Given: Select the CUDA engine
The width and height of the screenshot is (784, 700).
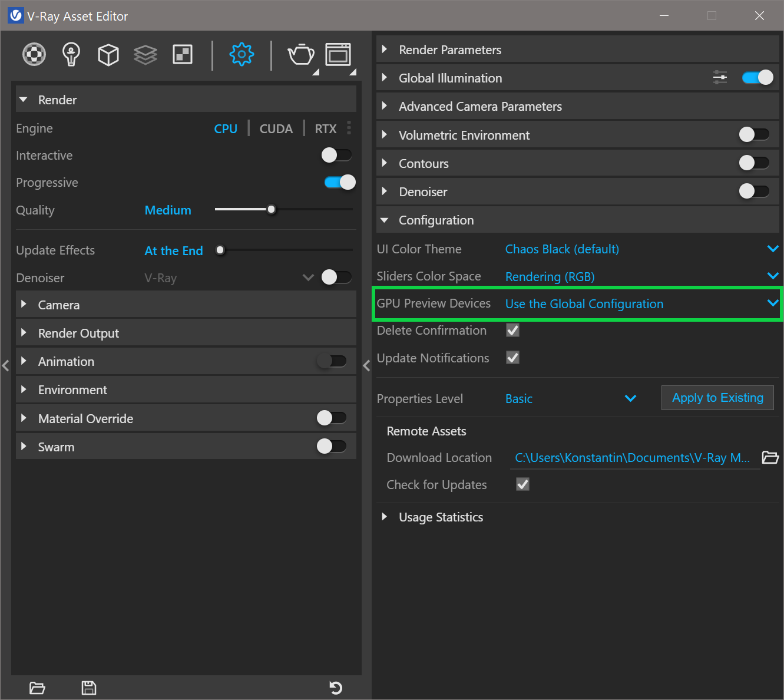Looking at the screenshot, I should point(276,128).
